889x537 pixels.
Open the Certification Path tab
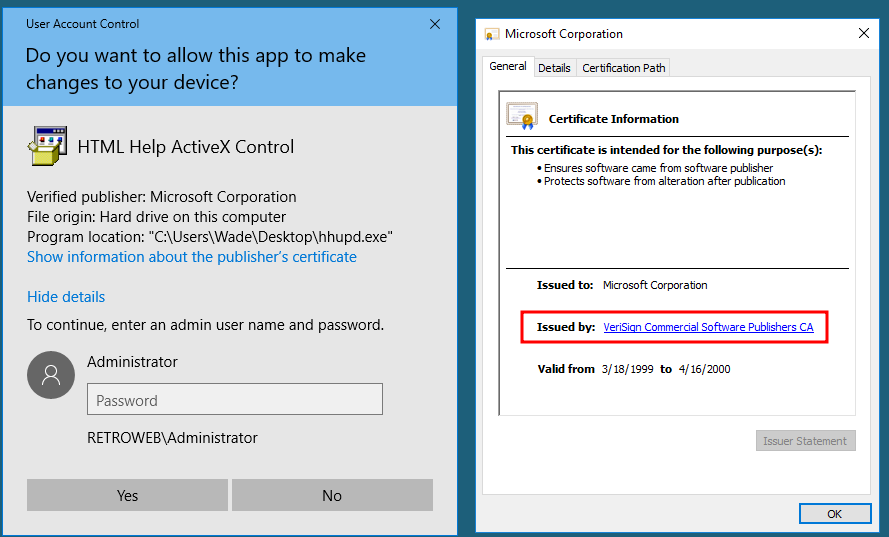coord(623,68)
